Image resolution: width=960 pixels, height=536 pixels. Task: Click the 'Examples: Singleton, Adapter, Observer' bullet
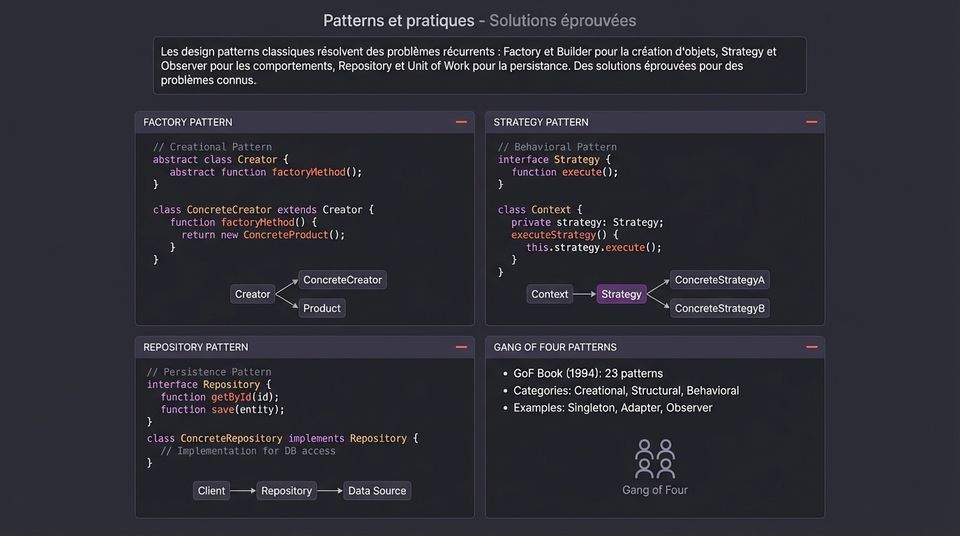tap(612, 407)
